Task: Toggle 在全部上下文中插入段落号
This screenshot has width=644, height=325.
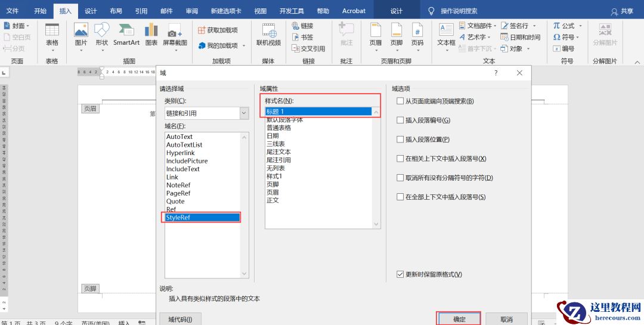Action: (x=400, y=197)
